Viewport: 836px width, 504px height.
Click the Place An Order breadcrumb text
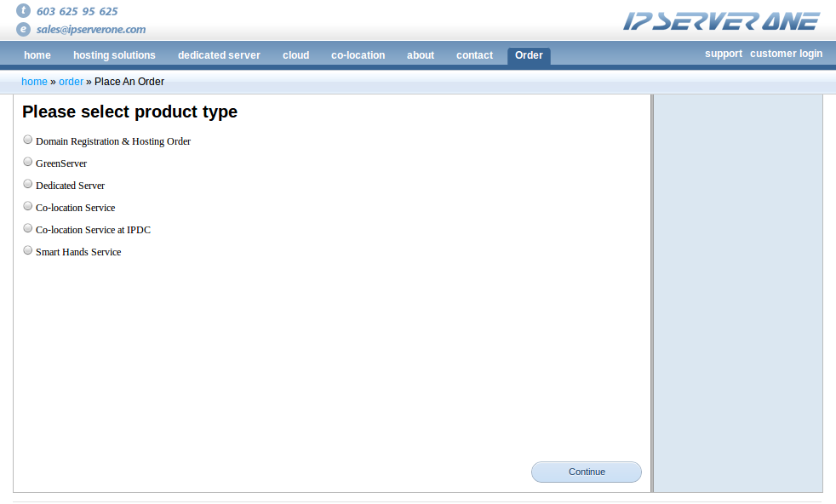[x=129, y=82]
